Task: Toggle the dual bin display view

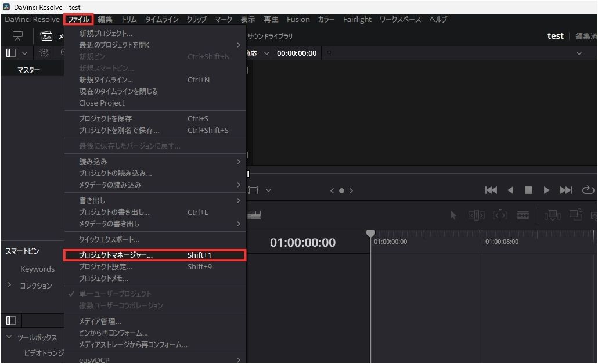Action: tap(9, 52)
